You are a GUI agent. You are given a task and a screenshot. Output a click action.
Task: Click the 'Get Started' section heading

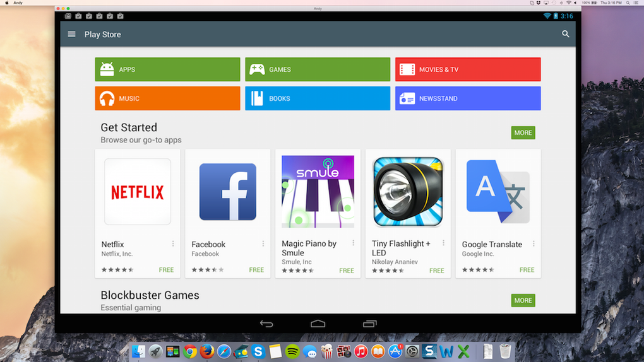click(129, 127)
